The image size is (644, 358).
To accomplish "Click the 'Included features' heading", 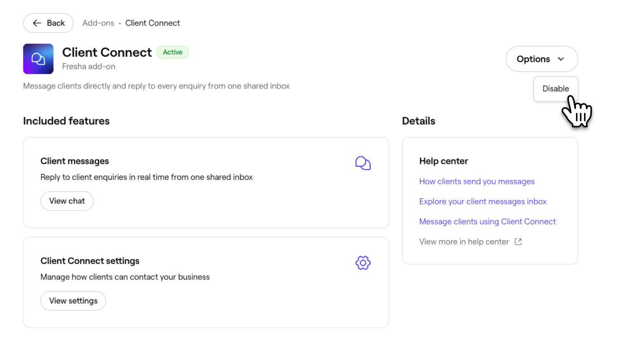I will 66,121.
